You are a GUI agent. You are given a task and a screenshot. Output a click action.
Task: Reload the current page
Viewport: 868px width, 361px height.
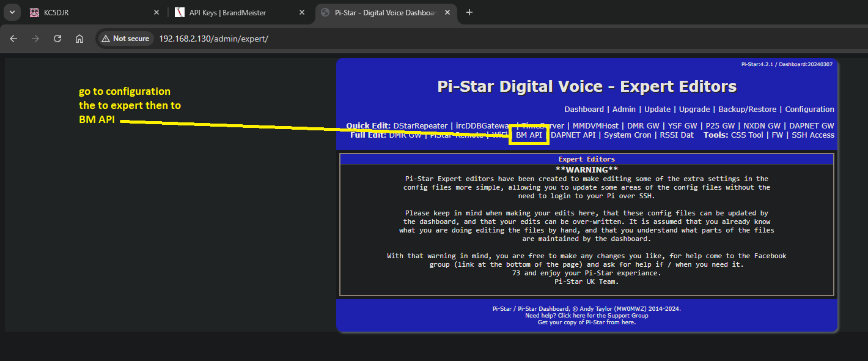(x=57, y=39)
